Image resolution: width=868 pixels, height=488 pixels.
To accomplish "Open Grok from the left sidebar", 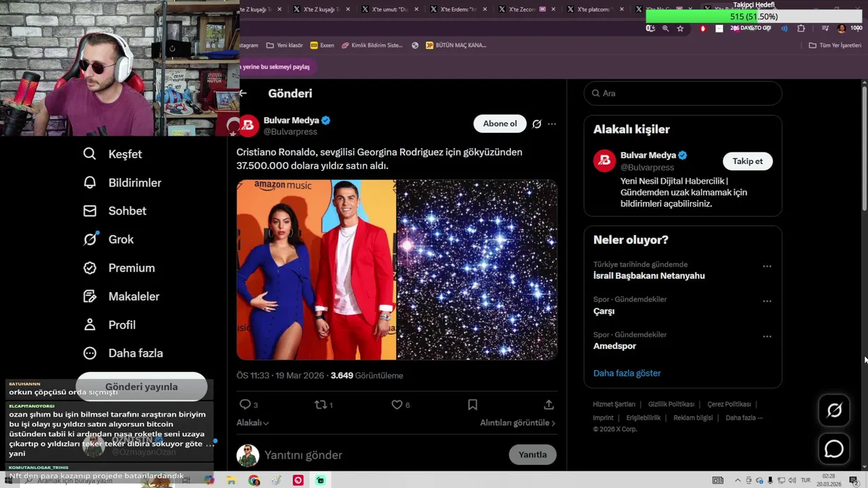I will click(108, 239).
